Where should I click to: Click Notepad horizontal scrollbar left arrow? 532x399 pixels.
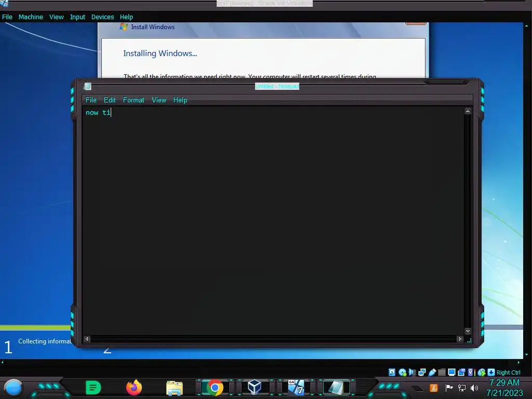87,339
